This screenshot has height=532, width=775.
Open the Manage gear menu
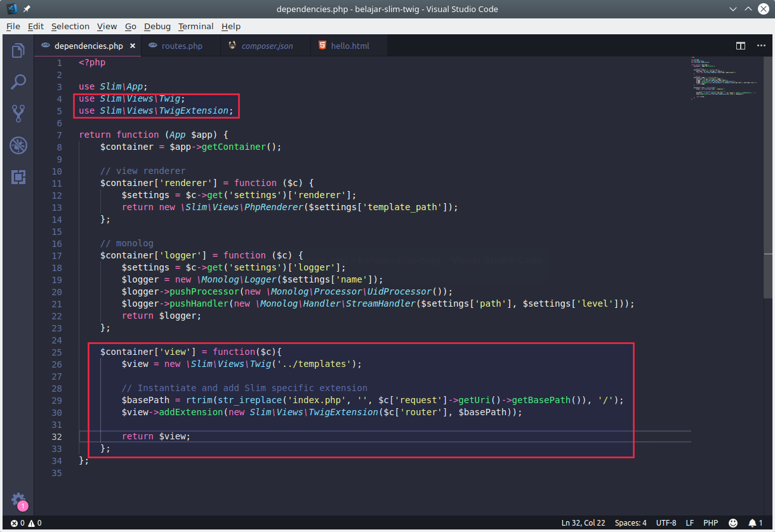[x=18, y=500]
